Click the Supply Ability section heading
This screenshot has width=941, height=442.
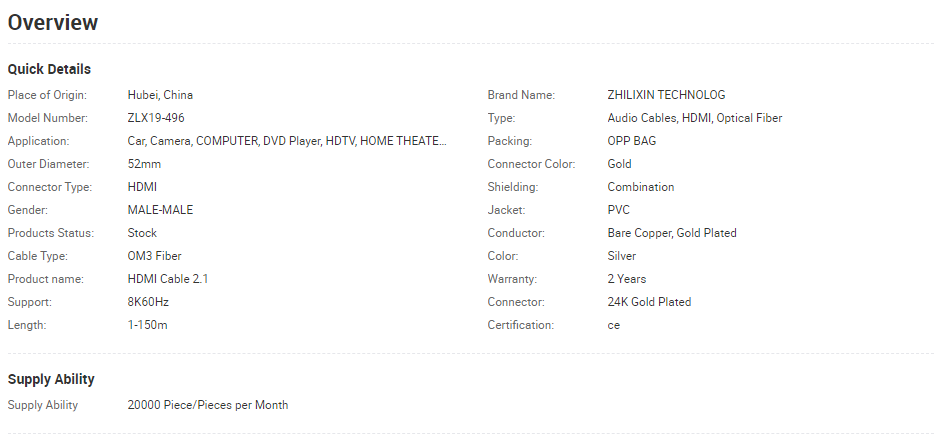pyautogui.click(x=51, y=379)
